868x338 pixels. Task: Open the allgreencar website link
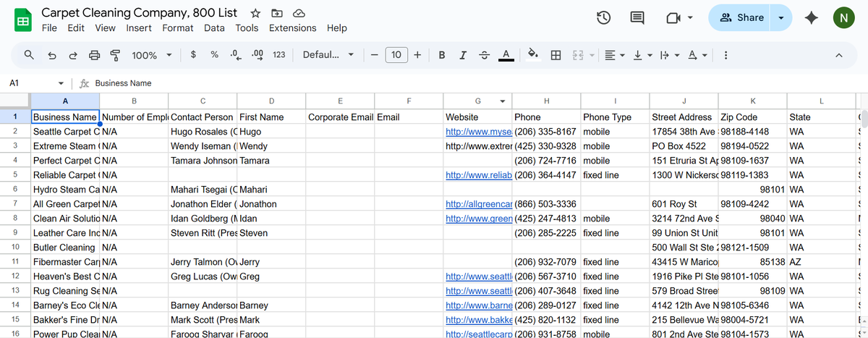(478, 204)
